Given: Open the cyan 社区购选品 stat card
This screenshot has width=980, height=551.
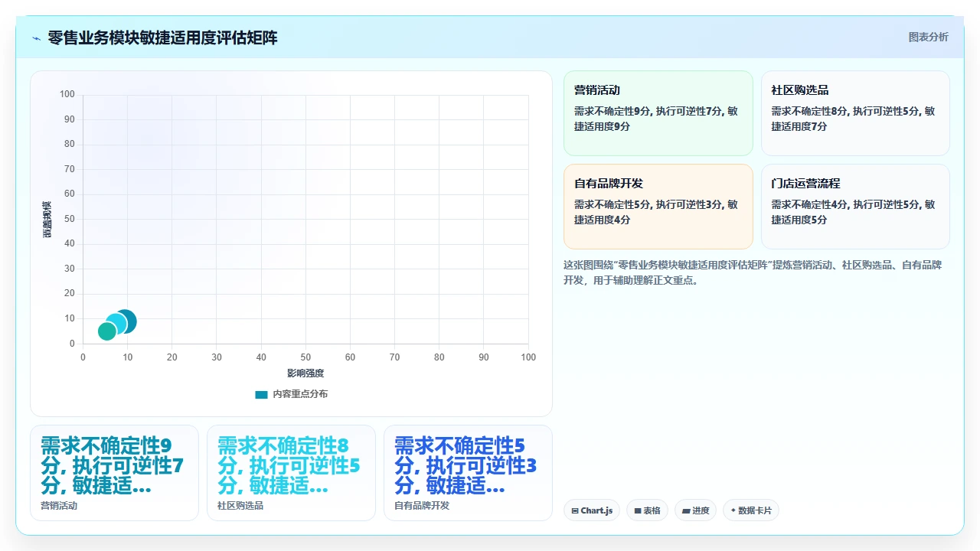Looking at the screenshot, I should 291,473.
